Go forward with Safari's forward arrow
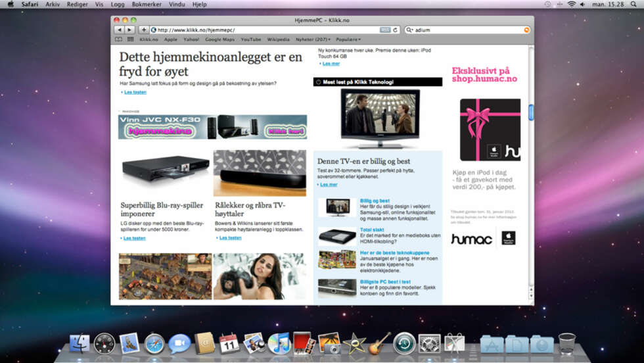Screen dimensions: 644x363 [x=129, y=30]
